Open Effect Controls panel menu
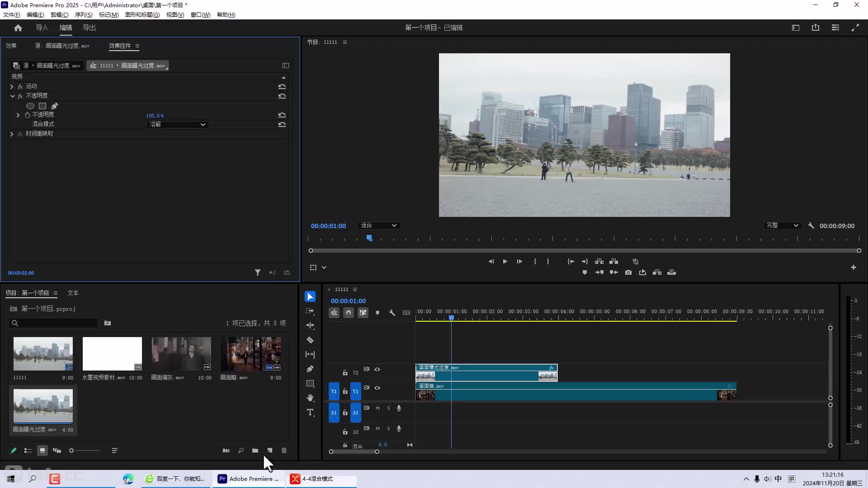 137,46
